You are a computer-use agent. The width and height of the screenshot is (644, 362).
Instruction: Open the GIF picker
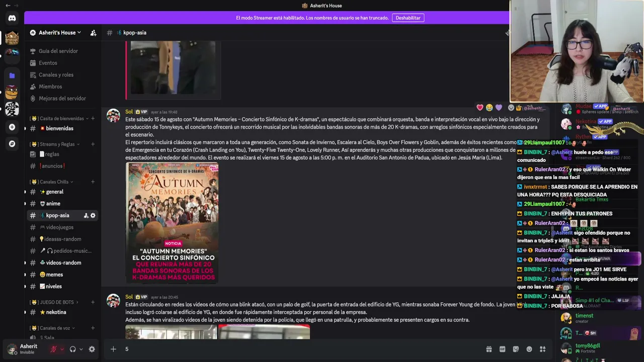pos(502,349)
